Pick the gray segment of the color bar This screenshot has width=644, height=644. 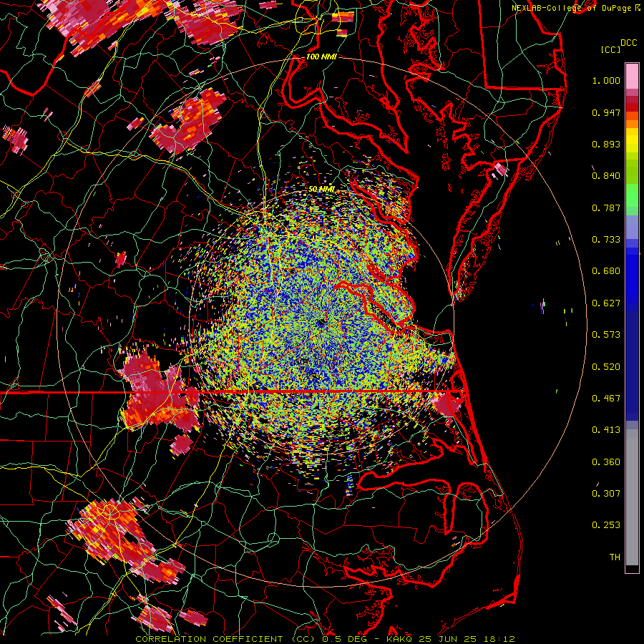click(x=632, y=497)
